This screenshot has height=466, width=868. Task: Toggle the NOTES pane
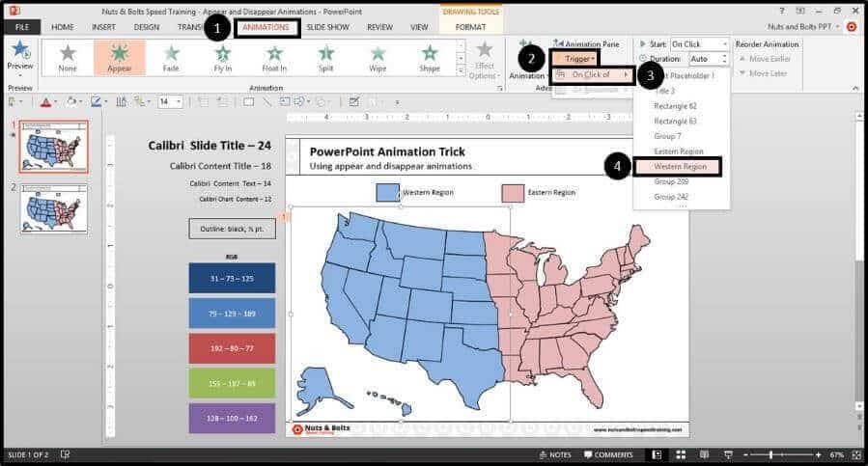555,454
